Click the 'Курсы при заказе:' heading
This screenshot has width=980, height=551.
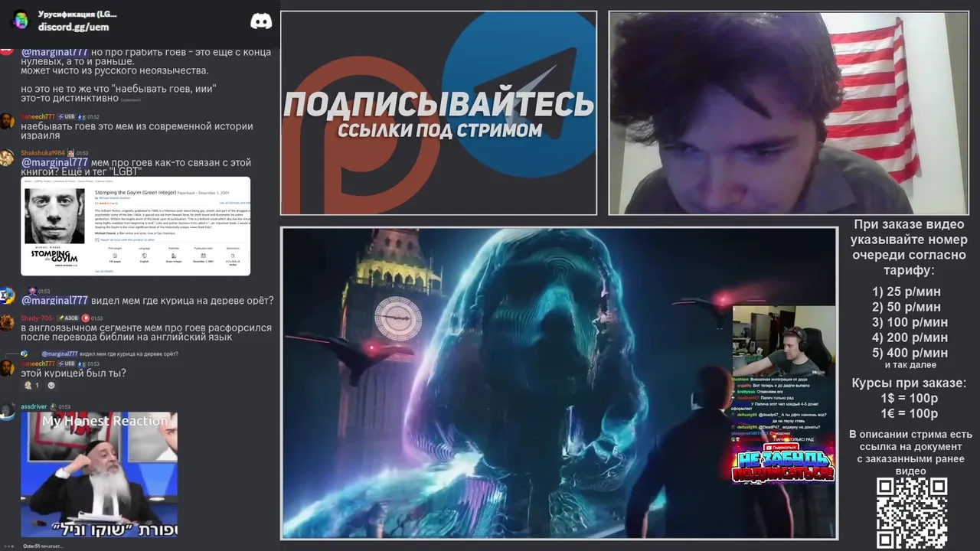[x=909, y=383]
